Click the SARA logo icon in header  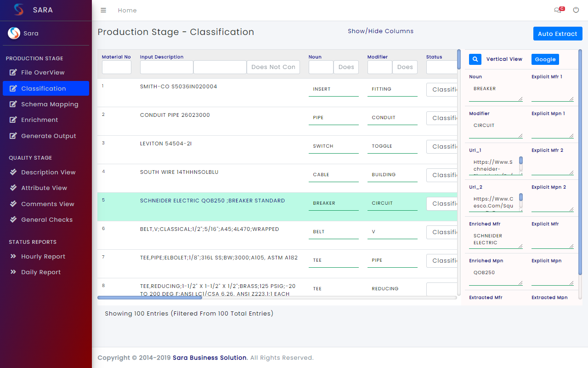click(x=18, y=10)
